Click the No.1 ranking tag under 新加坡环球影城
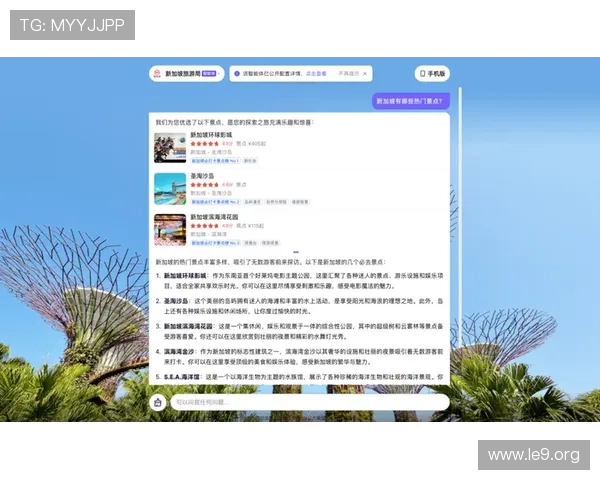 click(215, 161)
